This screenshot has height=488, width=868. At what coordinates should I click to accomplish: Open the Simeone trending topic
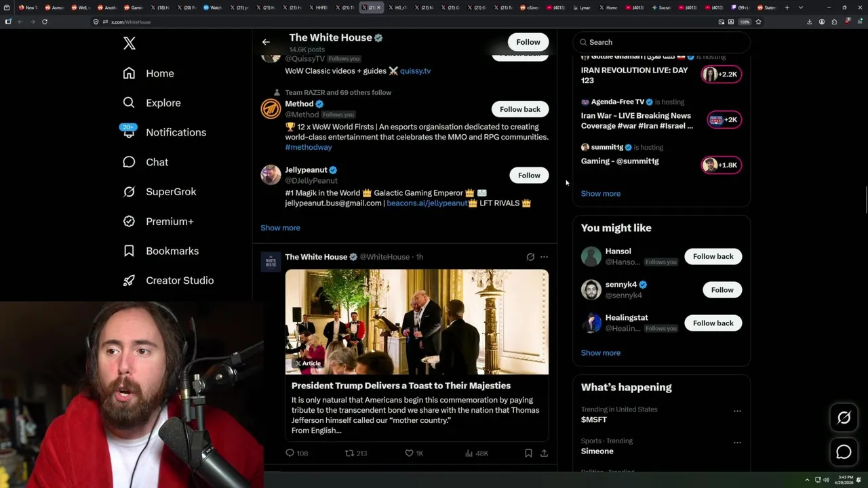597,451
